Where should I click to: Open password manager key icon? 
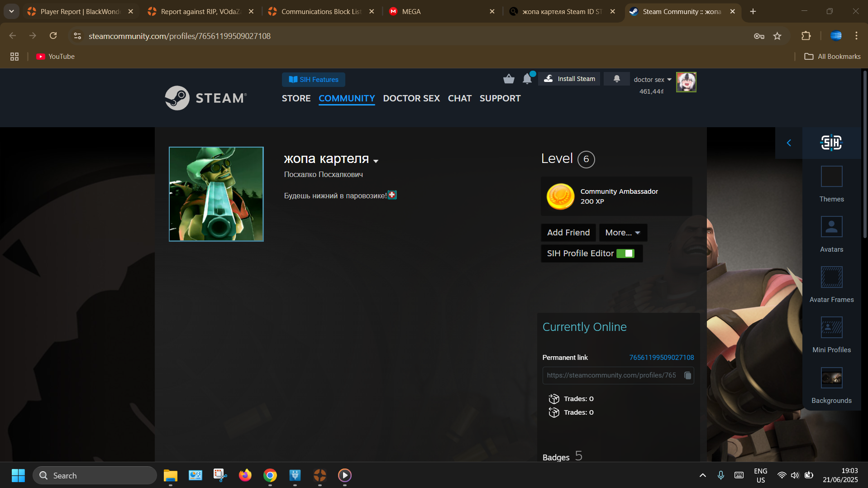pos(759,36)
